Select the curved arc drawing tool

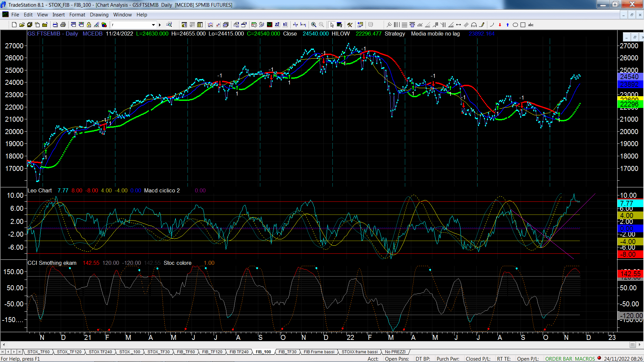pos(492,25)
